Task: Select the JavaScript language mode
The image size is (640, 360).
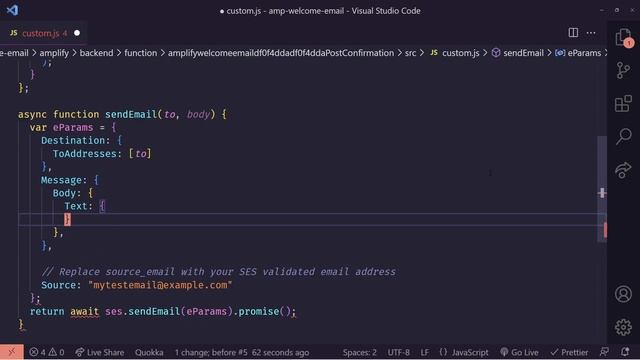Action: coord(464,352)
